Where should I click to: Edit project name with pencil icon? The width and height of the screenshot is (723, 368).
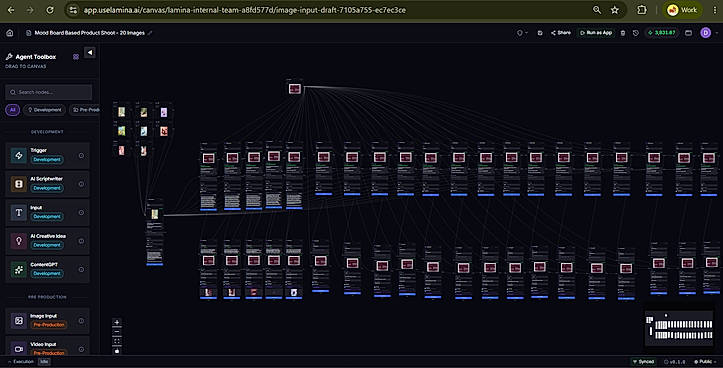150,33
